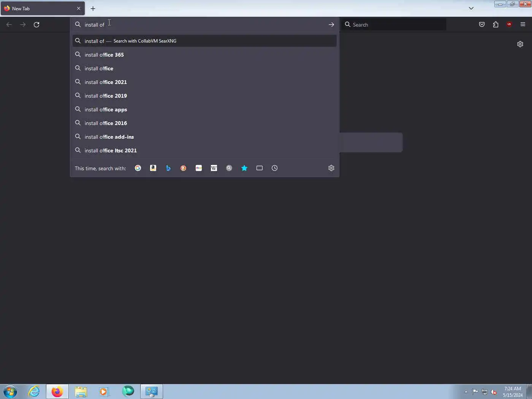Open a new tab with plus button
532x399 pixels.
pos(93,8)
